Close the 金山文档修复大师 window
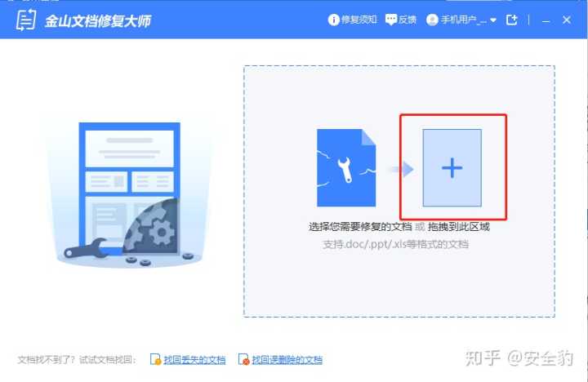The image size is (588, 382). [567, 20]
